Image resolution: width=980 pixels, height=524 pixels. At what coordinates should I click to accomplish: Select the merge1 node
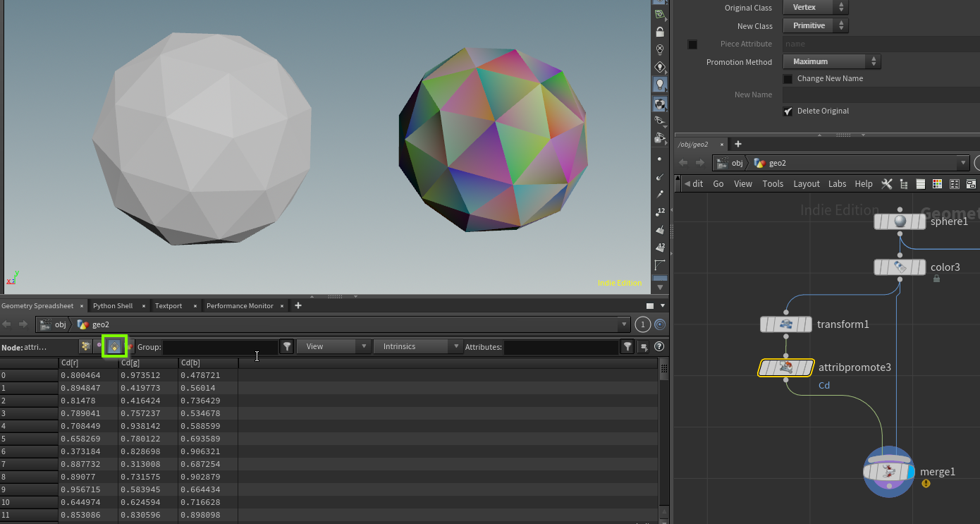coord(888,472)
